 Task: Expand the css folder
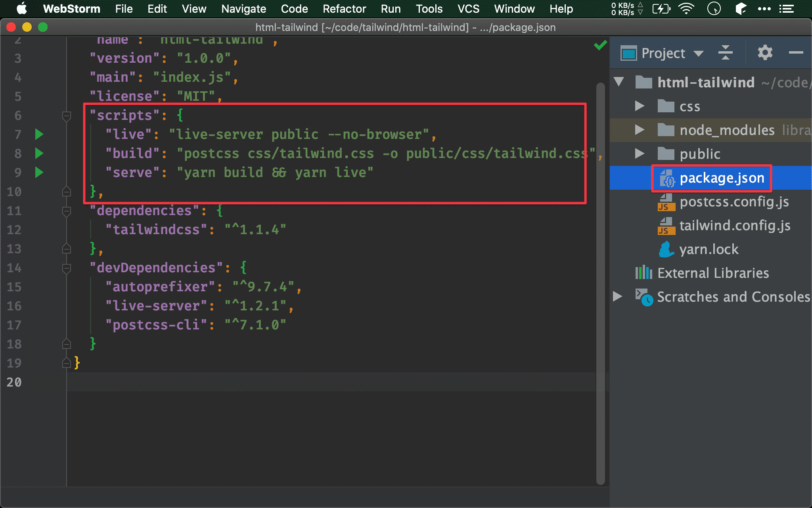[639, 106]
